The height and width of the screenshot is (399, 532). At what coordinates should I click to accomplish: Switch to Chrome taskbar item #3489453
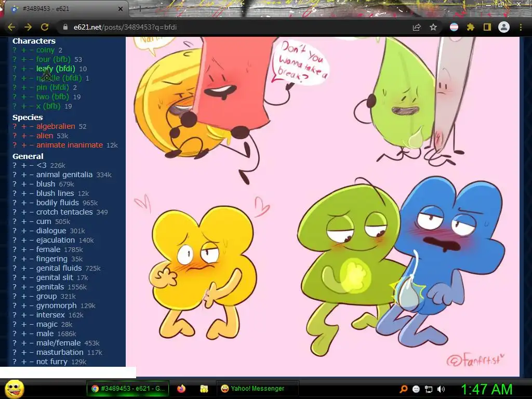tap(129, 389)
